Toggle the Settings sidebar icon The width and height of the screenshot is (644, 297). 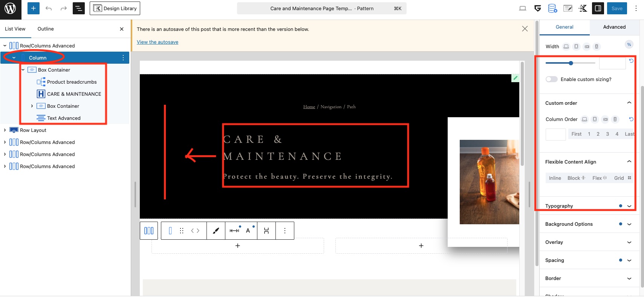598,8
